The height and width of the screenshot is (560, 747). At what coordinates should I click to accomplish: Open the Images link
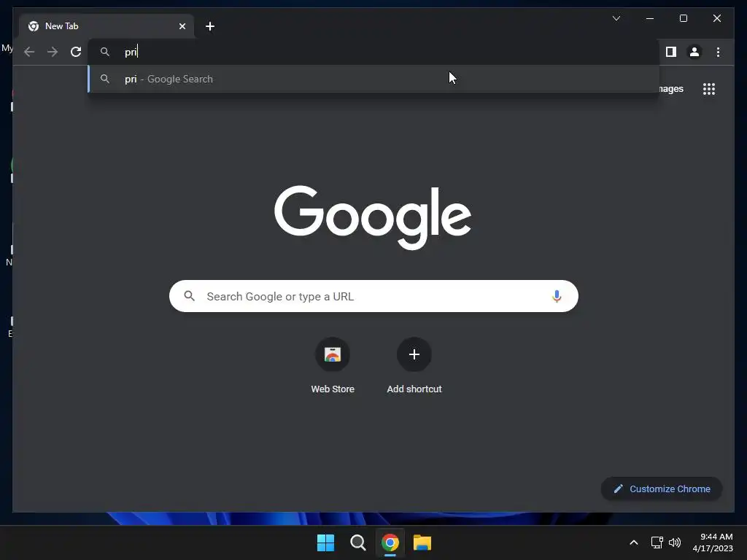pos(671,89)
